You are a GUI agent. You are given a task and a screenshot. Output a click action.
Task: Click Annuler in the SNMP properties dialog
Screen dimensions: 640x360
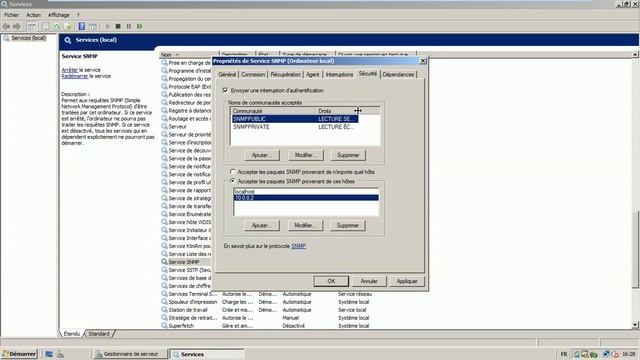click(x=369, y=281)
